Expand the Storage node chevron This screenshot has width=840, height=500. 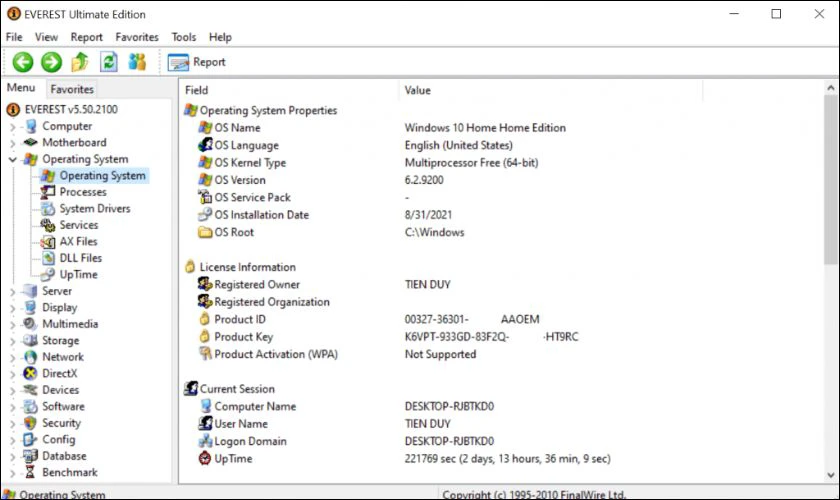12,341
